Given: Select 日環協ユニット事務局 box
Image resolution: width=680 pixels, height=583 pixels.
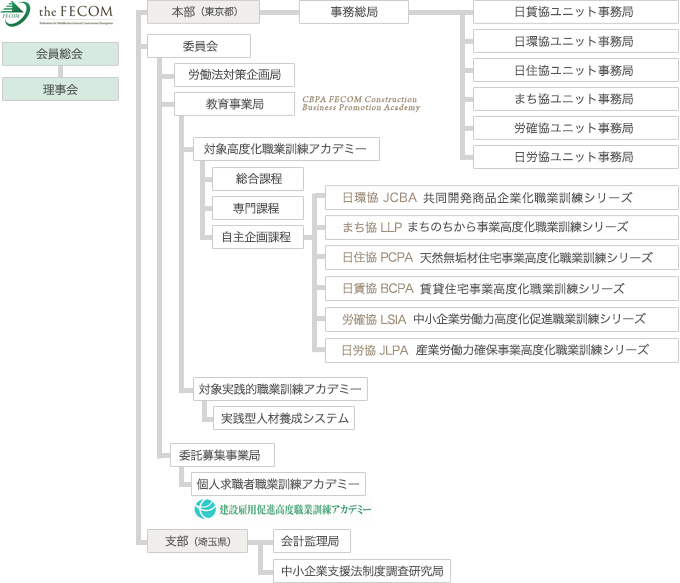Looking at the screenshot, I should point(575,41).
